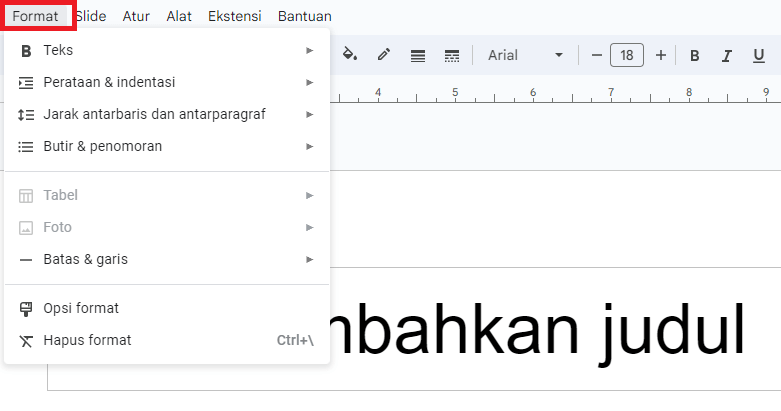This screenshot has height=411, width=781.
Task: Expand the Butir & penomoran arrow
Action: pyautogui.click(x=310, y=146)
